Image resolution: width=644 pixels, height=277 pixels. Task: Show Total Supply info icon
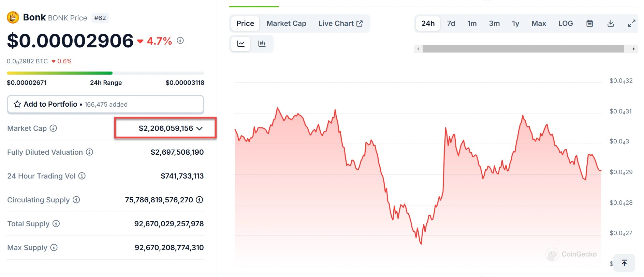tap(56, 224)
